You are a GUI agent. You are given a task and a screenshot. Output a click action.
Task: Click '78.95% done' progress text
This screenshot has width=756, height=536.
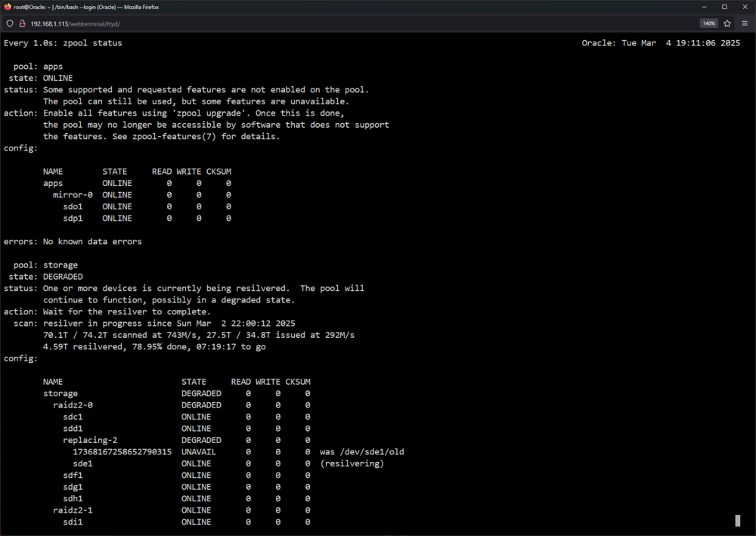click(162, 346)
